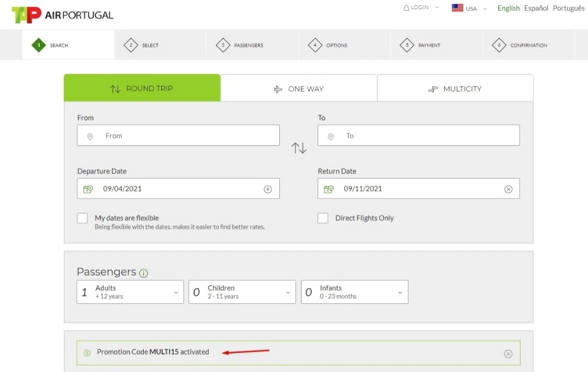Switch language to Português
This screenshot has width=588, height=372.
coord(568,8)
